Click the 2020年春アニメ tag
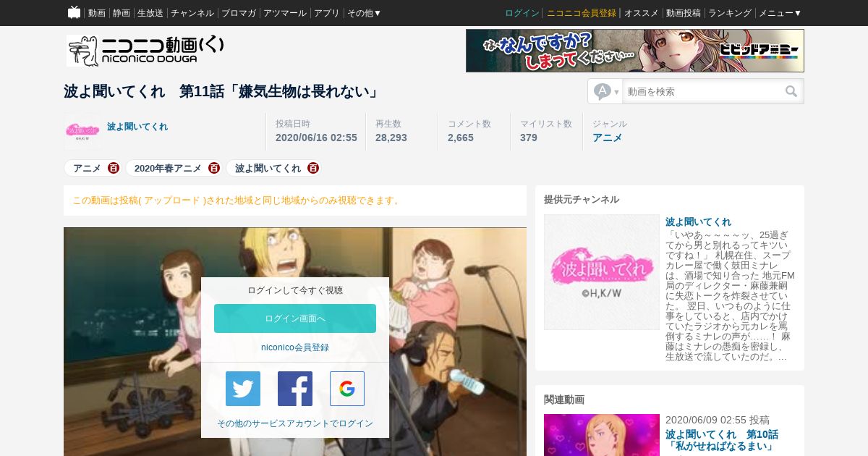868x456 pixels. 168,168
